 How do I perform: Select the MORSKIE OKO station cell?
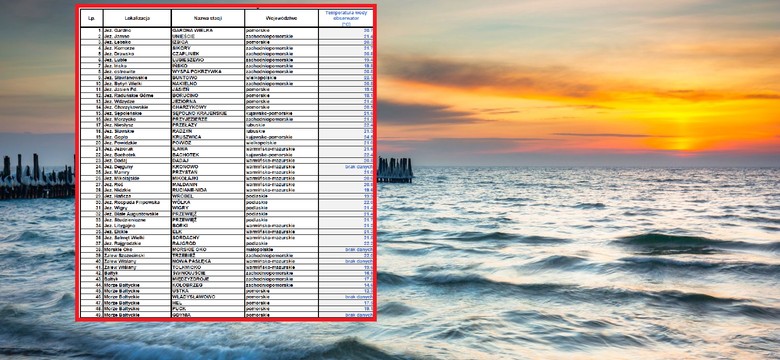(x=208, y=250)
